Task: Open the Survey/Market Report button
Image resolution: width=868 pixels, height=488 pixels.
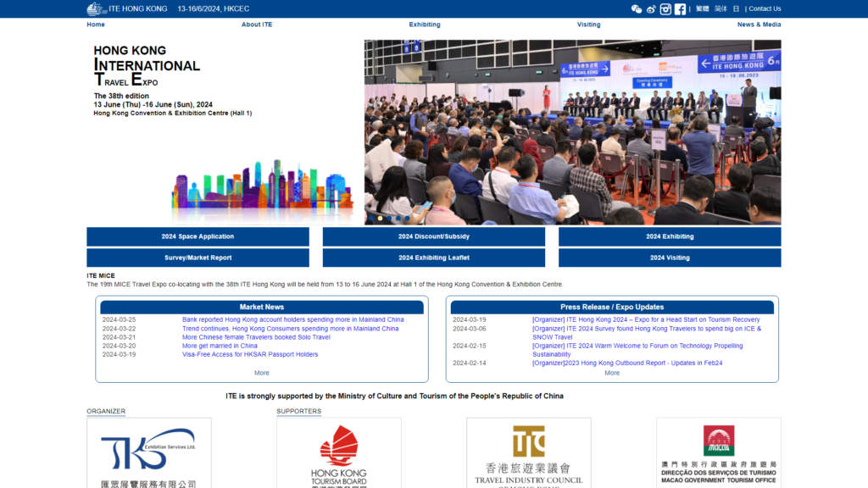Action: click(198, 258)
